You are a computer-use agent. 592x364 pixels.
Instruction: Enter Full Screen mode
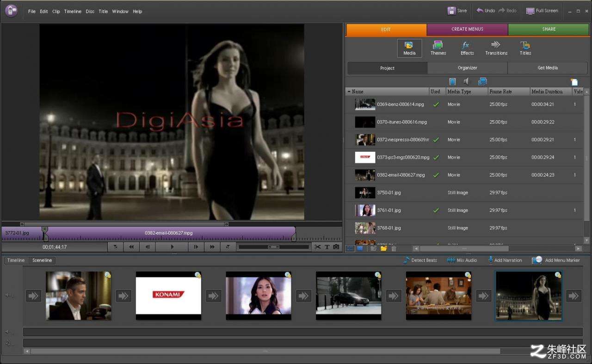pos(542,11)
